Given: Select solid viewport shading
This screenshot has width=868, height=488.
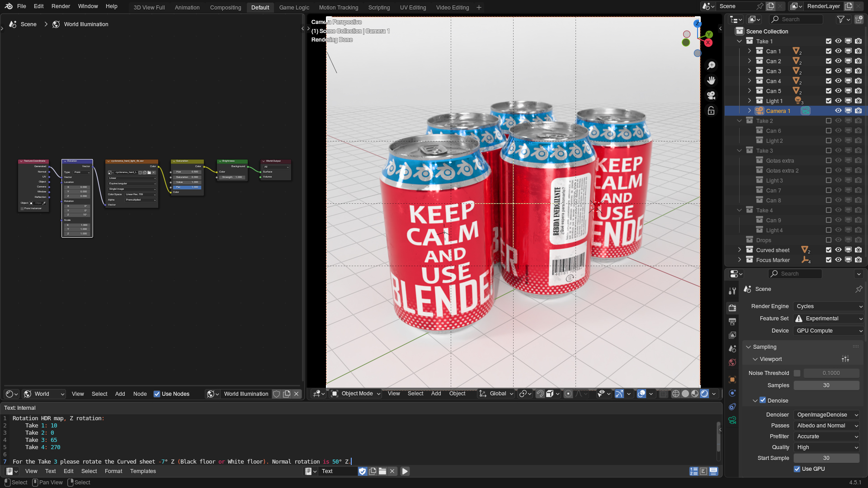Looking at the screenshot, I should click(685, 394).
